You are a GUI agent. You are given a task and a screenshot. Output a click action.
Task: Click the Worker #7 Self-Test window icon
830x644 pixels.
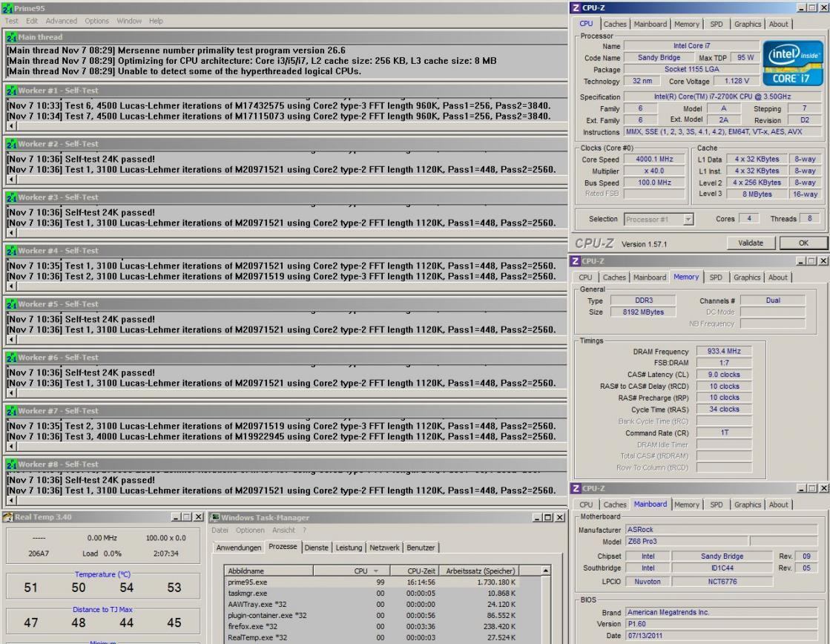click(12, 411)
